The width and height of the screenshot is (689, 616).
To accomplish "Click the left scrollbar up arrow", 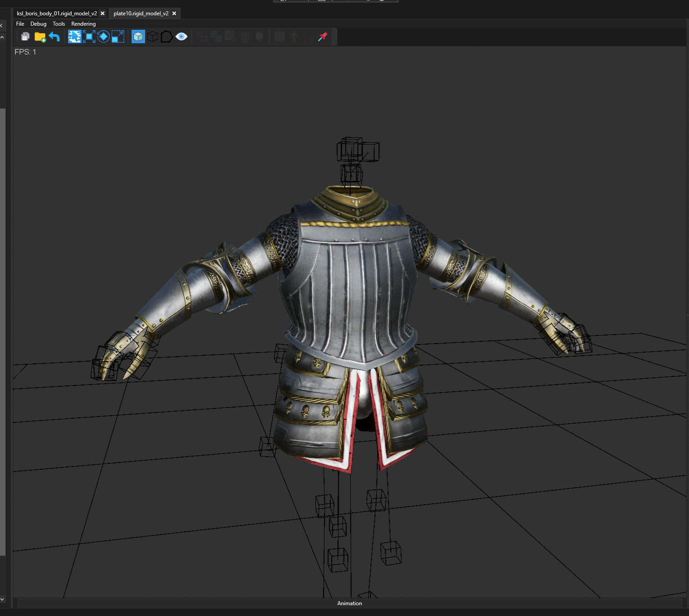I will click(x=2, y=37).
